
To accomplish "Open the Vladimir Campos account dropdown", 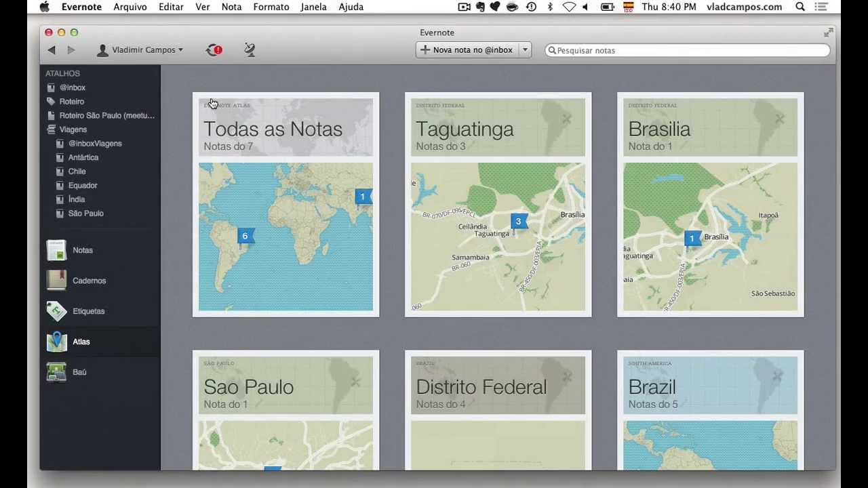I will click(x=140, y=50).
